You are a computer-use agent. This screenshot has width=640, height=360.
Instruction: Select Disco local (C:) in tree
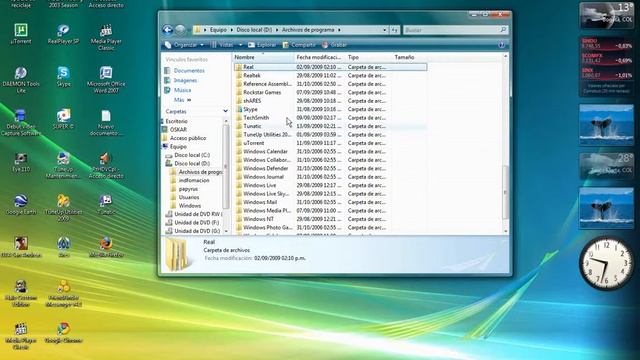pyautogui.click(x=192, y=155)
